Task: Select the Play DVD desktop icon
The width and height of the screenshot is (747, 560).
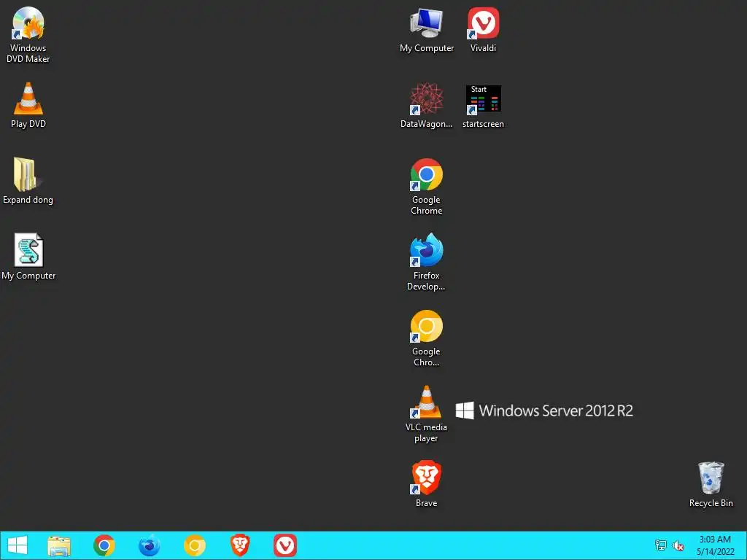Action: 28,105
